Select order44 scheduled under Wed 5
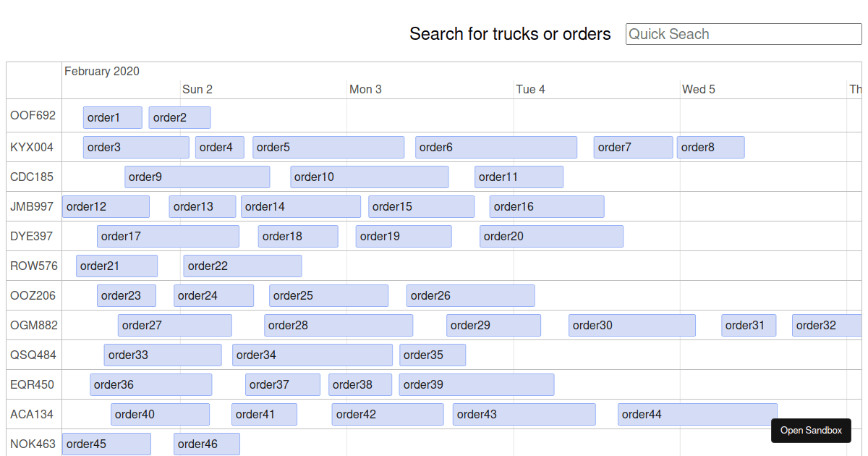 pyautogui.click(x=697, y=414)
